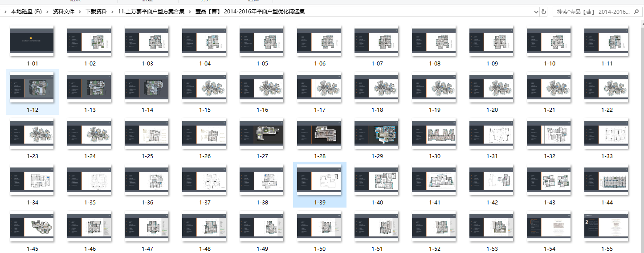
Task: Select thumbnail of file 1-16
Action: (x=261, y=87)
